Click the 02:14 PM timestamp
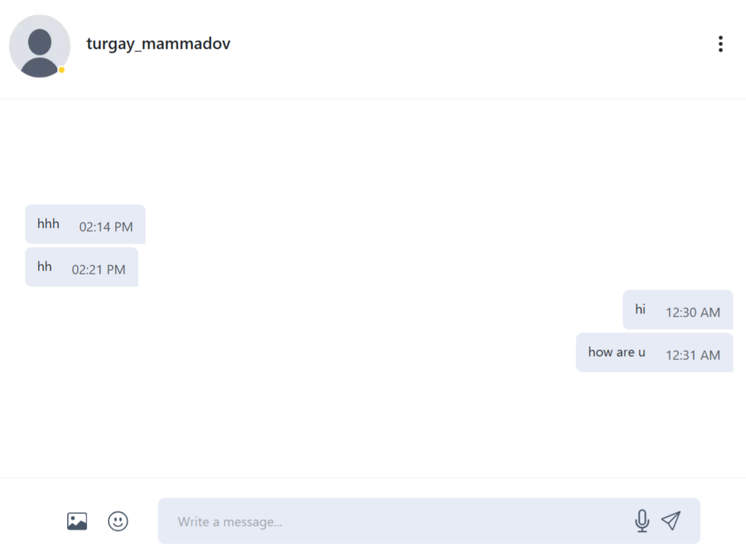 (x=106, y=227)
